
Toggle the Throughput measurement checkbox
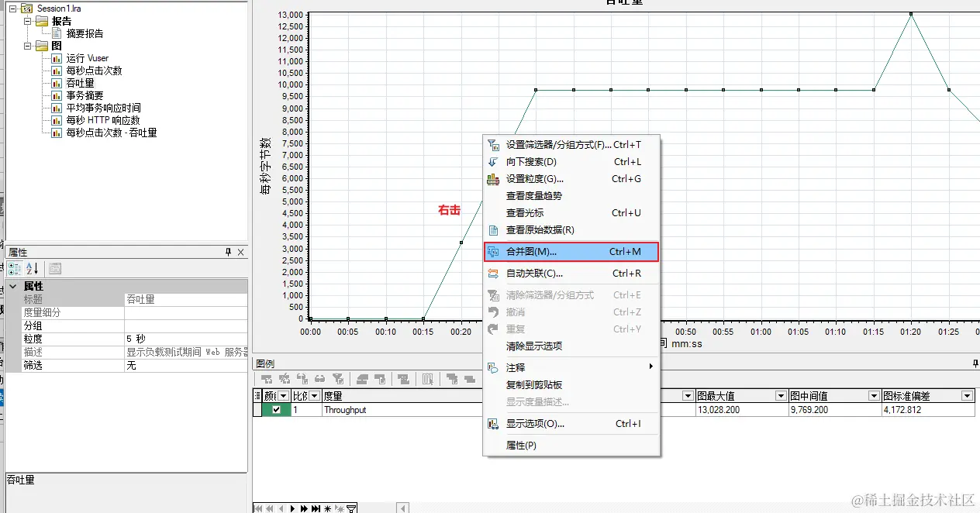pos(277,410)
